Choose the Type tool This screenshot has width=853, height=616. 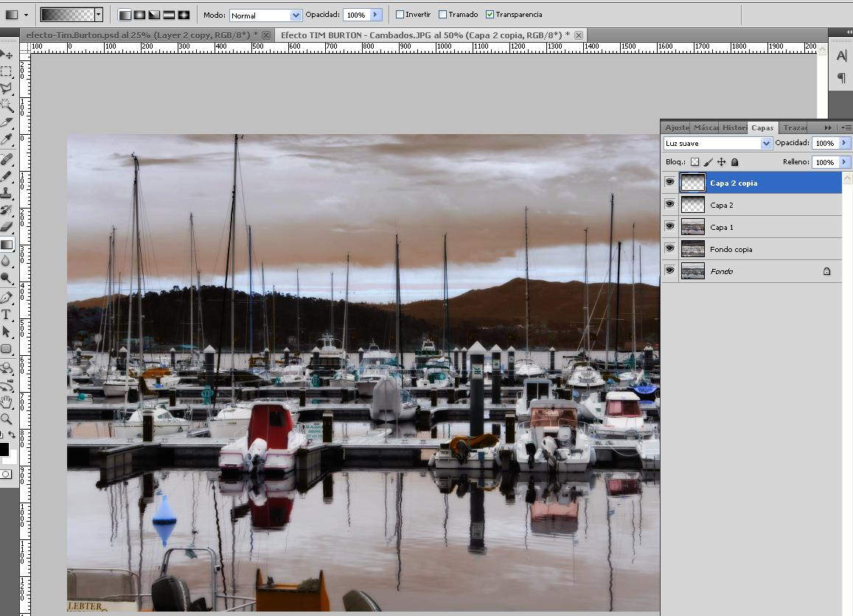pos(7,315)
